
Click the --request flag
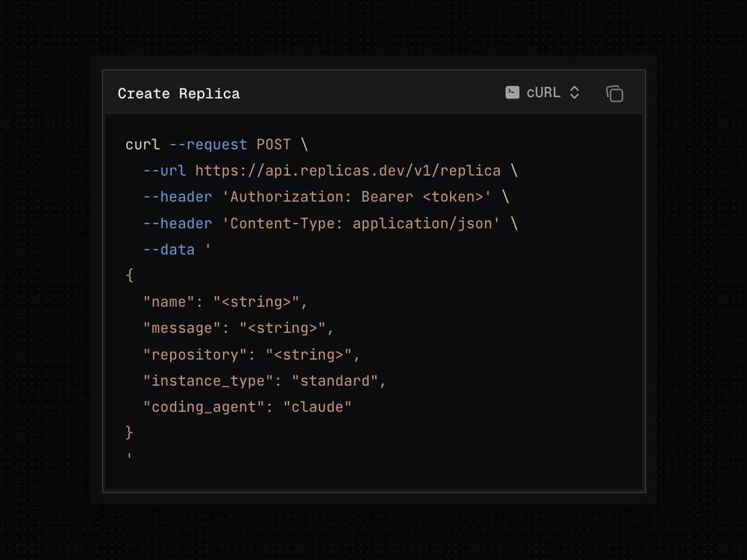pyautogui.click(x=209, y=144)
